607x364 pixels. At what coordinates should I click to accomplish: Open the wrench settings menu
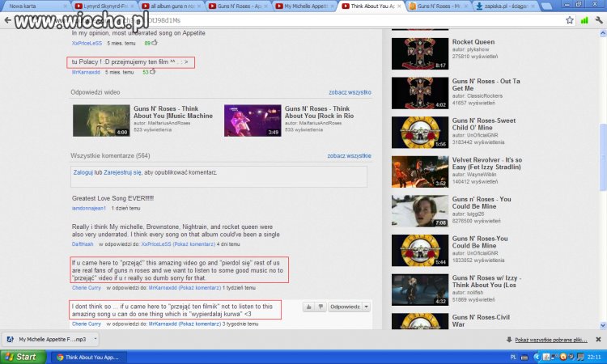tap(599, 20)
